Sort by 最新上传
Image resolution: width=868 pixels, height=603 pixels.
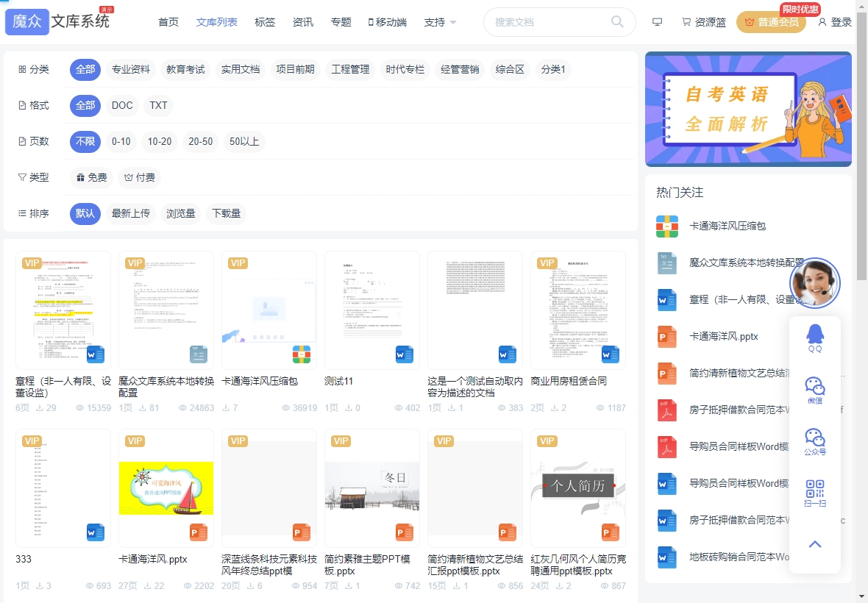(130, 213)
